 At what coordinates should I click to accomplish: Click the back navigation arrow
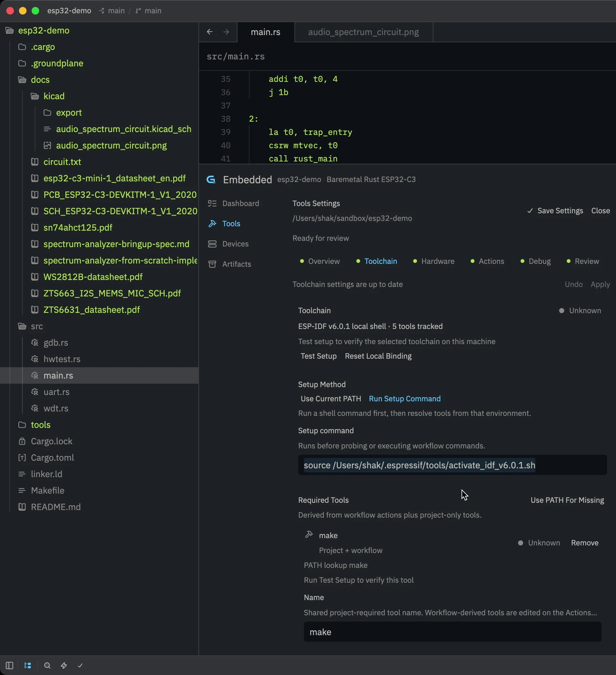click(x=209, y=32)
